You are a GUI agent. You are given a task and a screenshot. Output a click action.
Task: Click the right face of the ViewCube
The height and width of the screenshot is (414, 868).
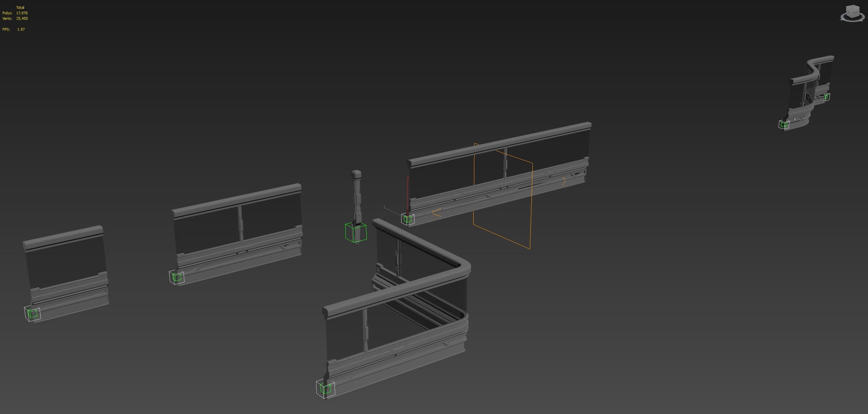point(856,12)
